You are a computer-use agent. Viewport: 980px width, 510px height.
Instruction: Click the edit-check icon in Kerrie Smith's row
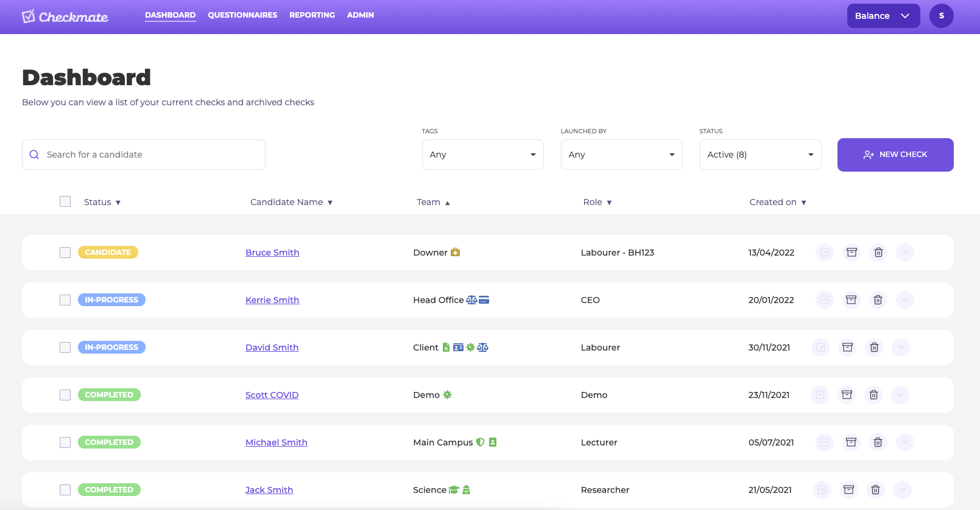(x=824, y=300)
